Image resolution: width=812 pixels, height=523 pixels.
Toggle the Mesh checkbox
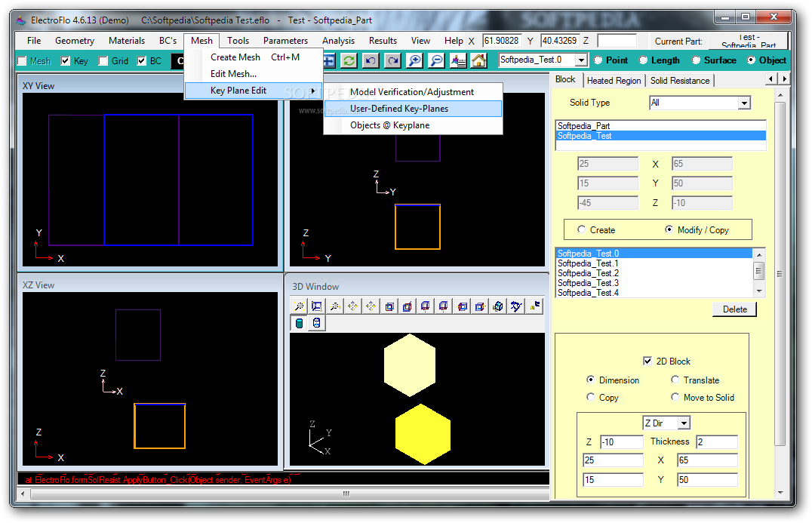(x=22, y=61)
